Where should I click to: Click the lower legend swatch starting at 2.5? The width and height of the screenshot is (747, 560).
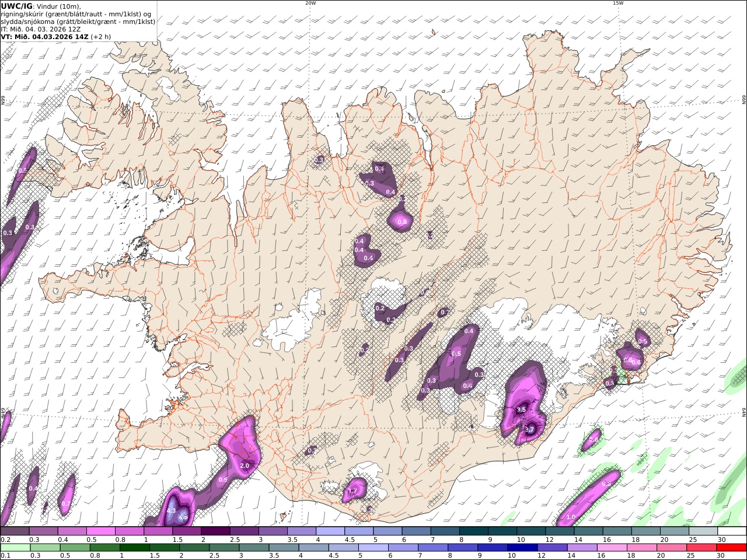point(224,548)
